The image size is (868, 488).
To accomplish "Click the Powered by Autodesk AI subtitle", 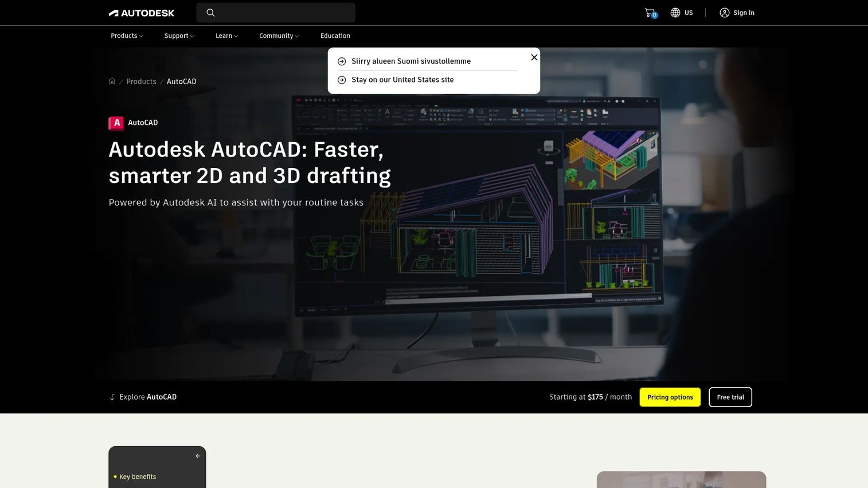I will (x=236, y=202).
